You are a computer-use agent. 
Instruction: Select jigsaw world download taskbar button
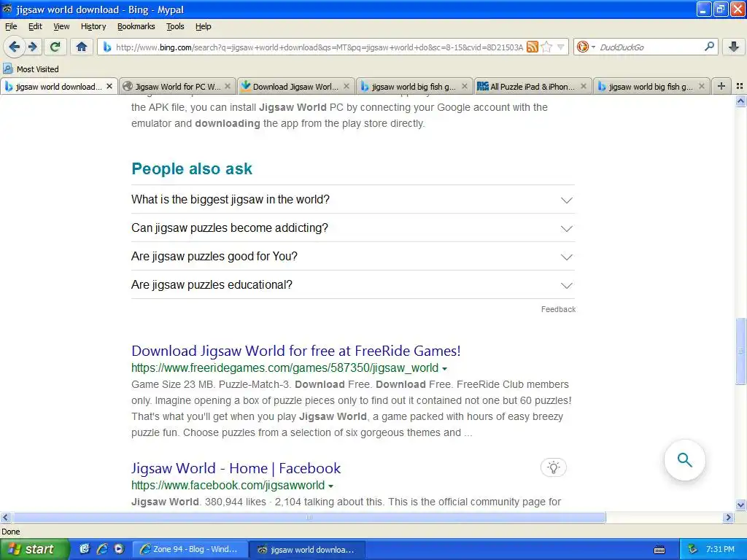(x=307, y=550)
